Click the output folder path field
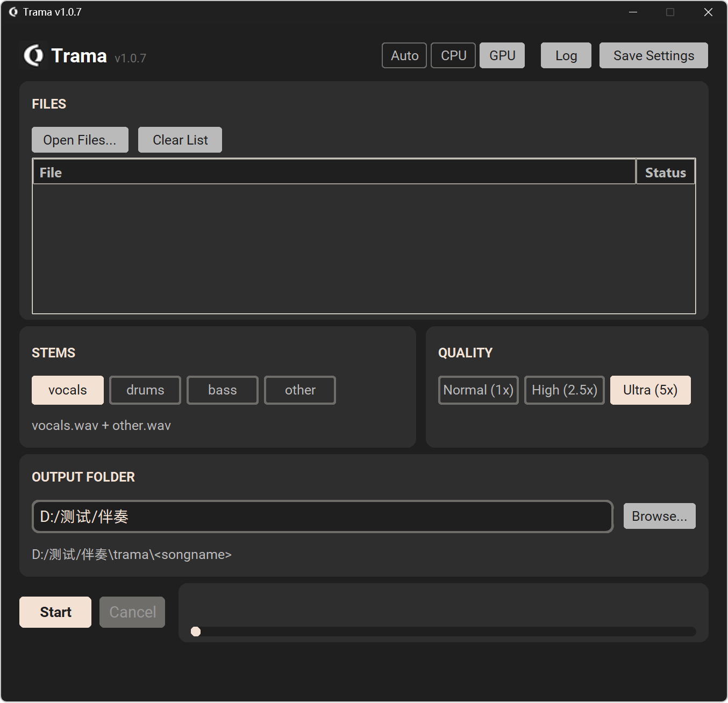 (323, 517)
